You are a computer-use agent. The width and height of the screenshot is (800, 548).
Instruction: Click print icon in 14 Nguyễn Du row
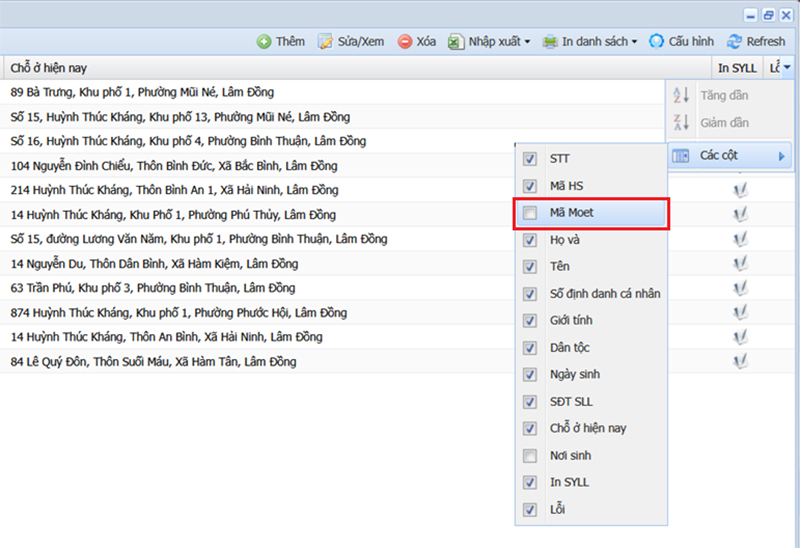click(740, 264)
